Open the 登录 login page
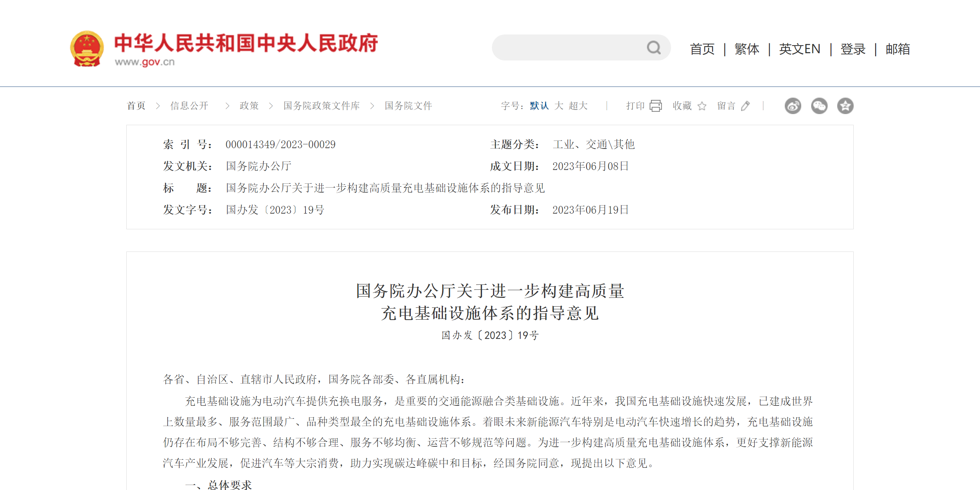 [x=853, y=49]
